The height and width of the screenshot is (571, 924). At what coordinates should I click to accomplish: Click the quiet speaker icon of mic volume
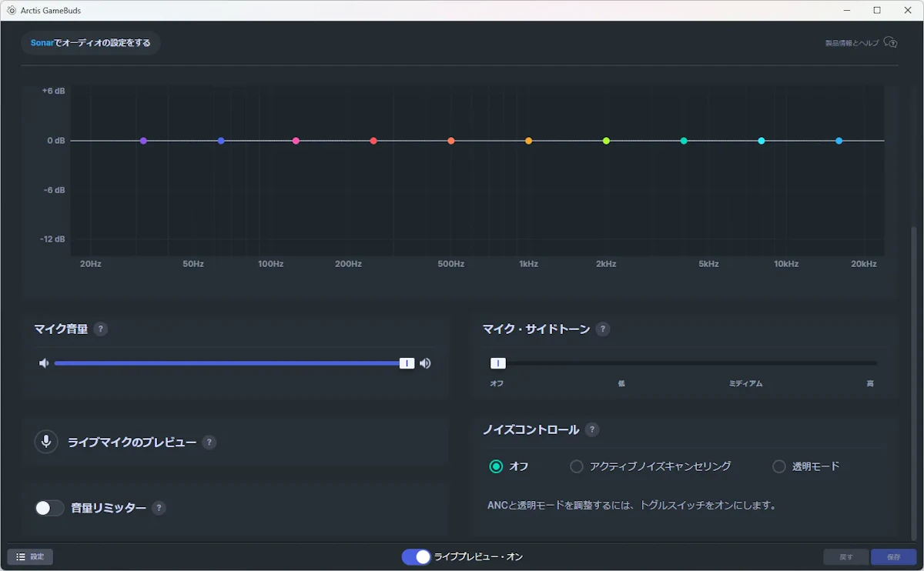(x=44, y=363)
